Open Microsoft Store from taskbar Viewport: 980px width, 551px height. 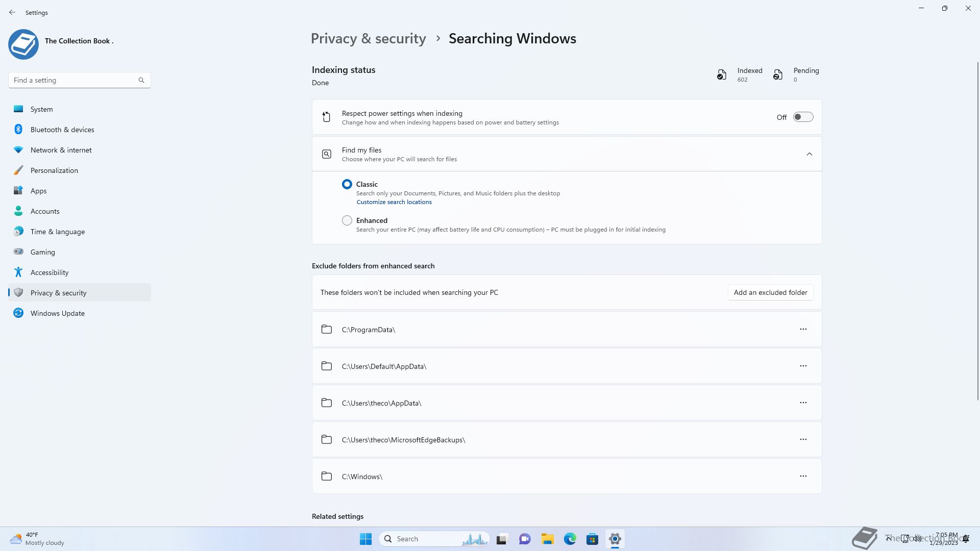(x=593, y=539)
